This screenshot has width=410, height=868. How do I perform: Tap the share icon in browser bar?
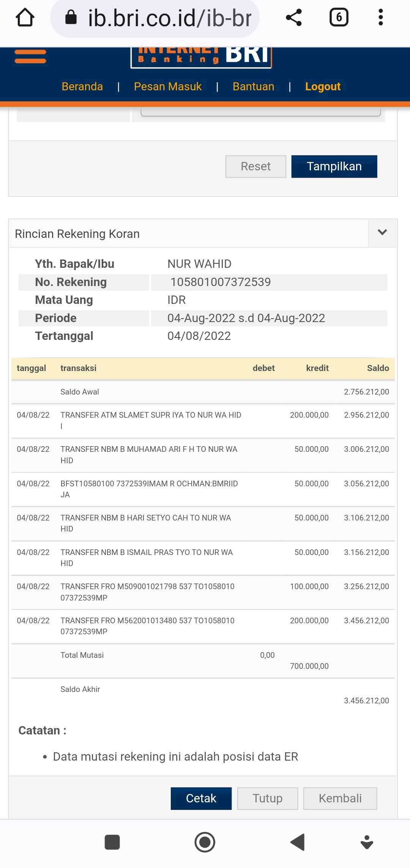293,17
